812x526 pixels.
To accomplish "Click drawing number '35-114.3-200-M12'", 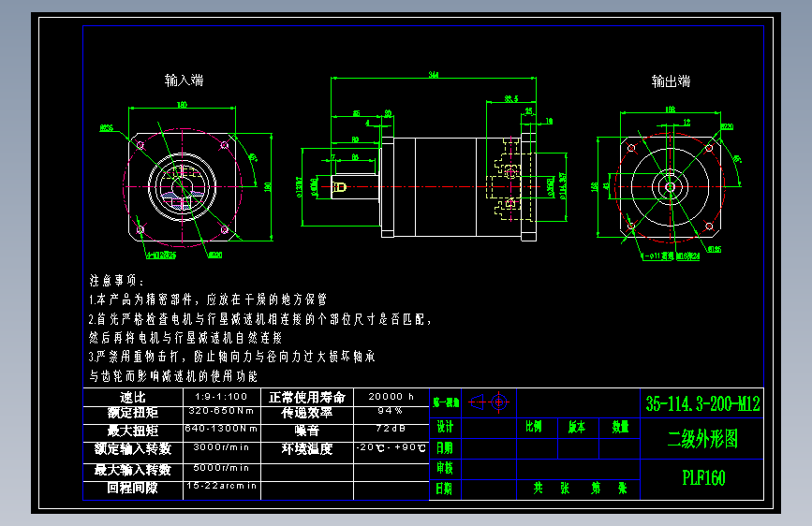I will [702, 403].
